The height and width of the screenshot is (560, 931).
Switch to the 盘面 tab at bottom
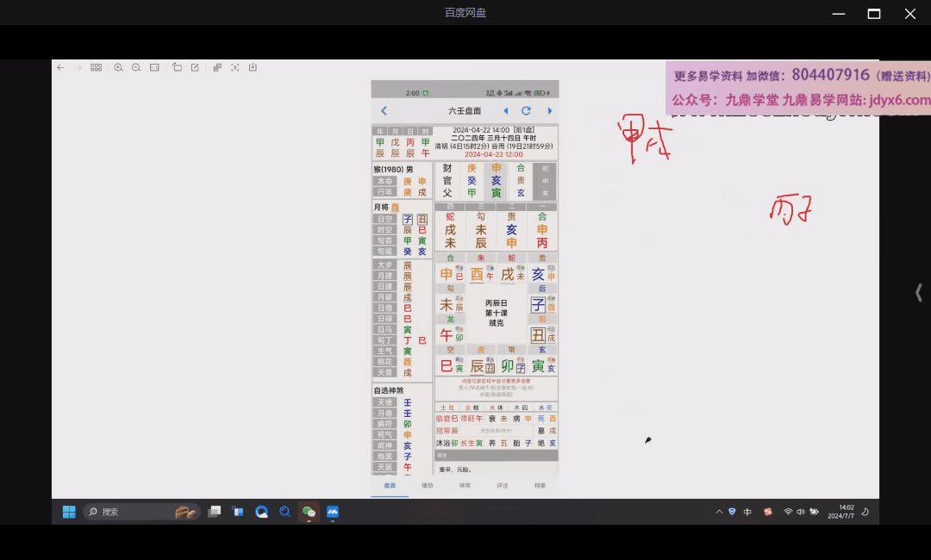(390, 486)
